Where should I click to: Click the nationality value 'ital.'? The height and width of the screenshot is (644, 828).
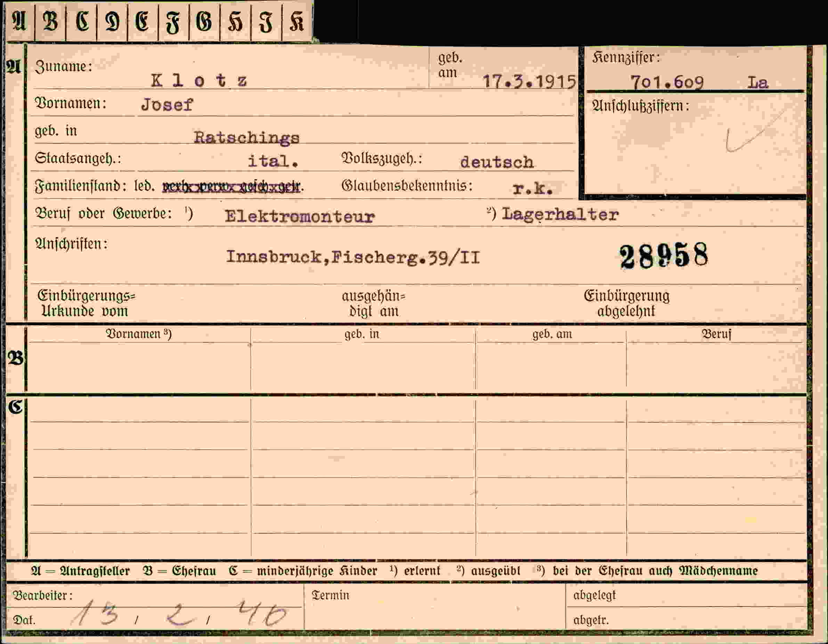273,161
